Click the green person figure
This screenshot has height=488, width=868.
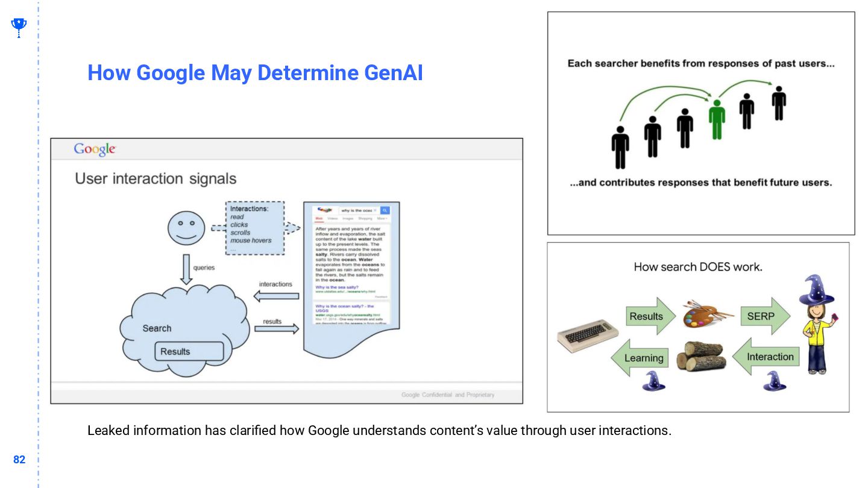716,119
